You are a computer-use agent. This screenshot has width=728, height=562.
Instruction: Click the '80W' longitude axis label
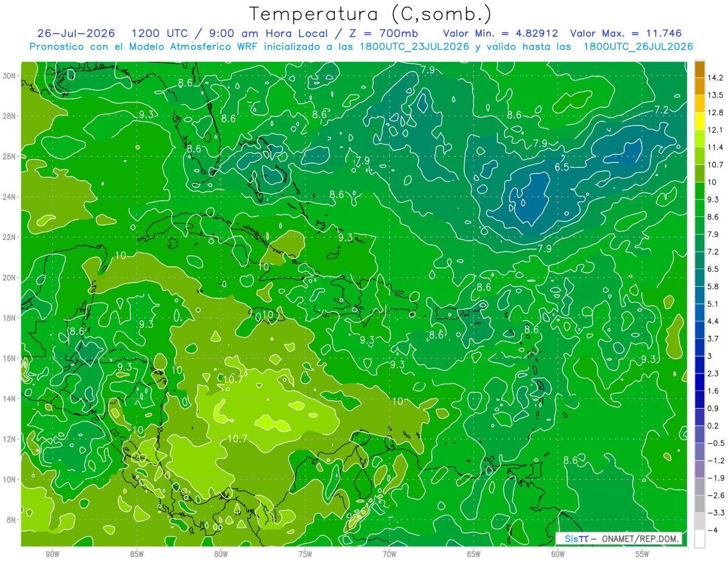[x=221, y=554]
